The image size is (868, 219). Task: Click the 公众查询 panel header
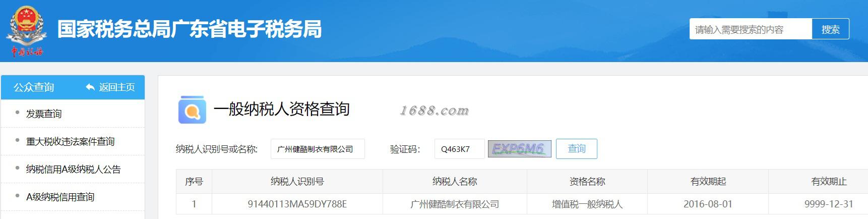[73, 87]
